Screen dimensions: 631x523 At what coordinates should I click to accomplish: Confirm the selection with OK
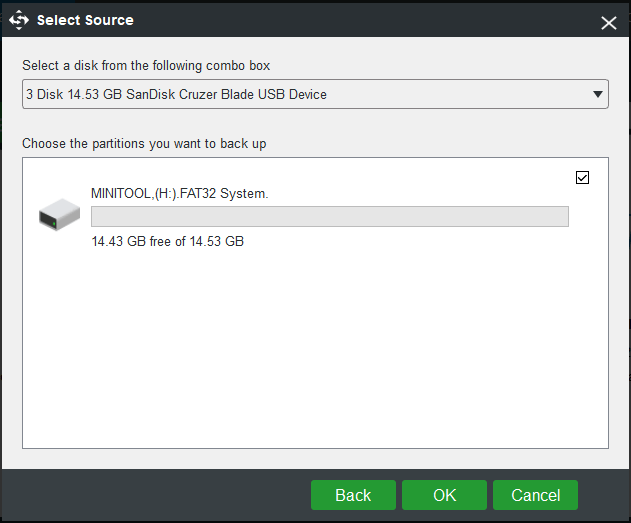[x=444, y=495]
